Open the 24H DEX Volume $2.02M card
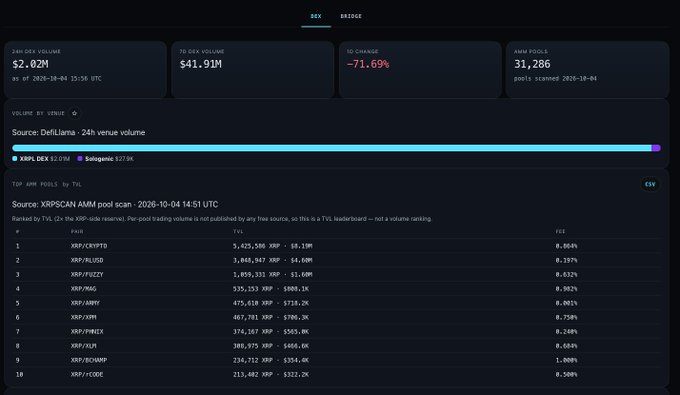This screenshot has height=395, width=680. pos(85,69)
